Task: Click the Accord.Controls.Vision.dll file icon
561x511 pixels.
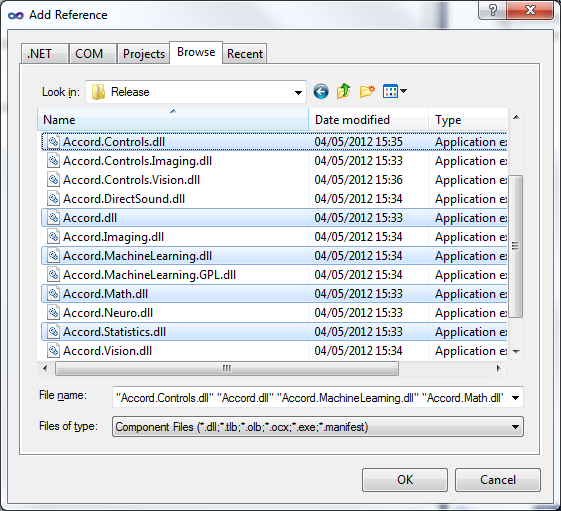Action: [53, 180]
